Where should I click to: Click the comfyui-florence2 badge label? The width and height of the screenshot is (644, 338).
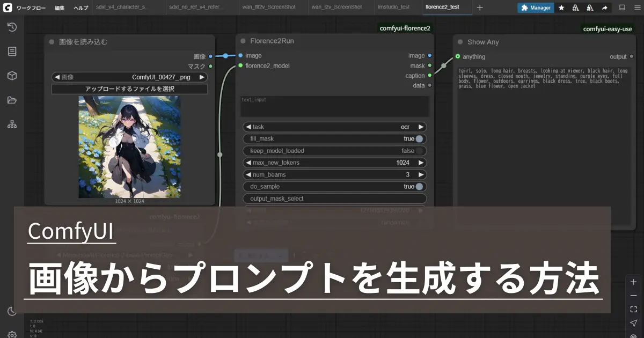tap(405, 28)
